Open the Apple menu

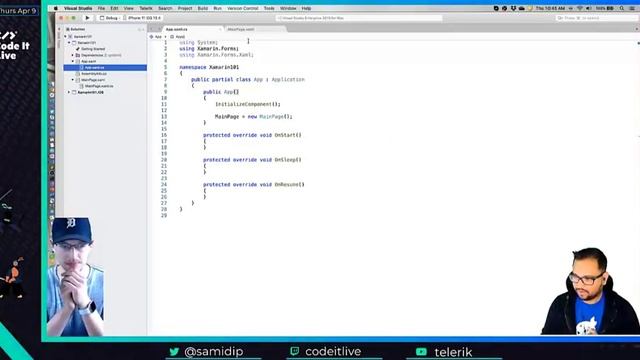56,8
